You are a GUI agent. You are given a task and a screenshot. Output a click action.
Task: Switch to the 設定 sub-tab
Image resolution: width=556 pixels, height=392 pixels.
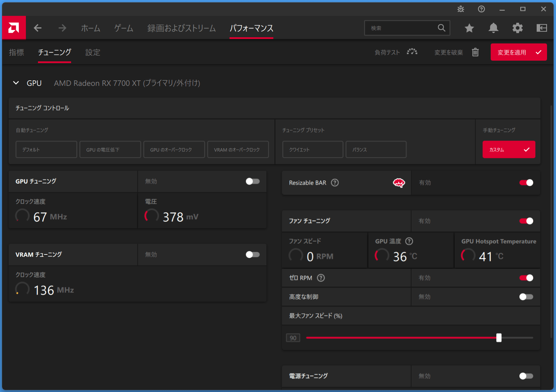pos(93,52)
